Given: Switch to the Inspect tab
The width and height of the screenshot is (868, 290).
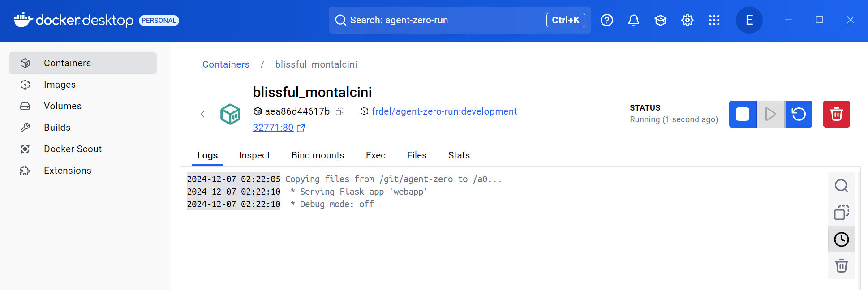Looking at the screenshot, I should click(254, 155).
